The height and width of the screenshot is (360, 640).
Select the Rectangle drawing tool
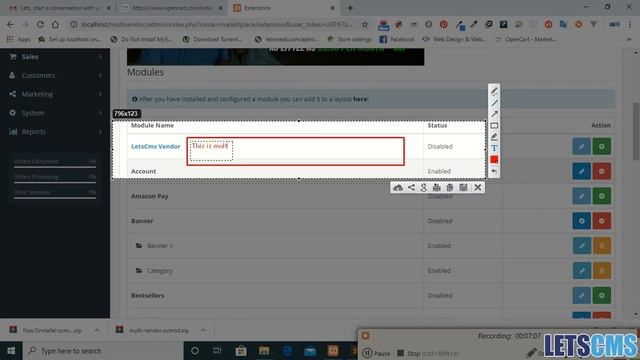click(x=494, y=125)
